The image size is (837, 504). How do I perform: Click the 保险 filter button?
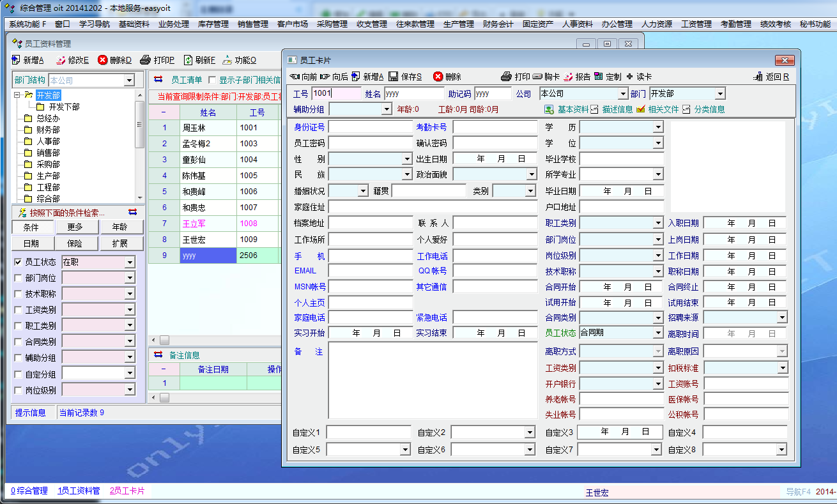click(x=74, y=243)
